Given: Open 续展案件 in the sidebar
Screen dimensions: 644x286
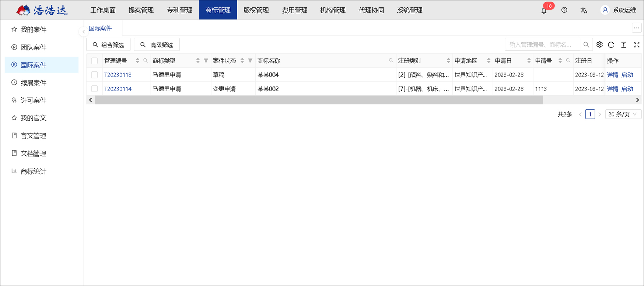Looking at the screenshot, I should pyautogui.click(x=33, y=83).
